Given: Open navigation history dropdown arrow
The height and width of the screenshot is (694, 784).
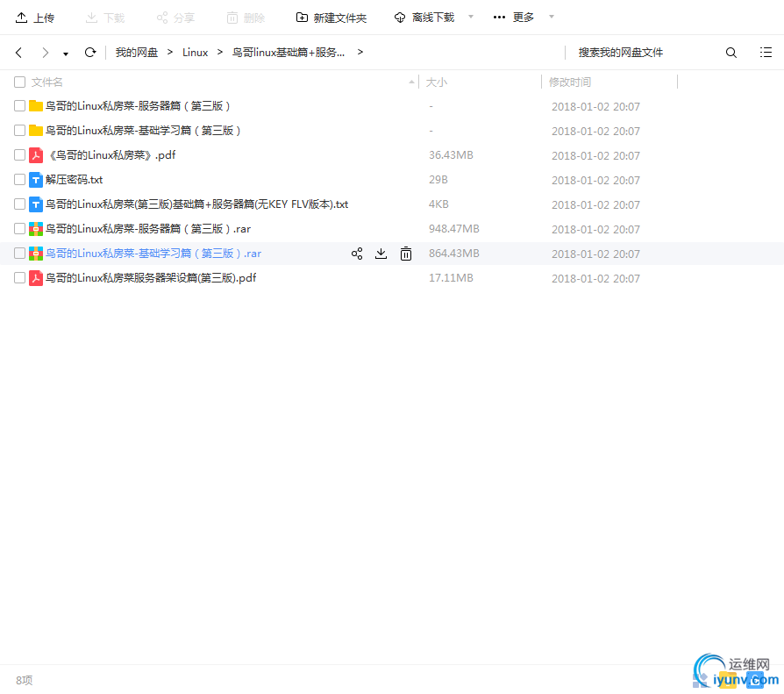Looking at the screenshot, I should point(66,54).
